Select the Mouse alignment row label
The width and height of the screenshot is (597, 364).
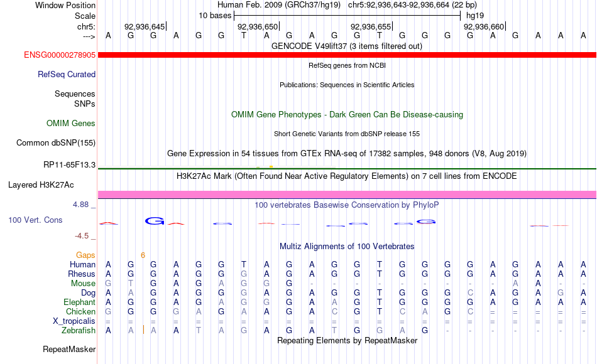pos(83,284)
